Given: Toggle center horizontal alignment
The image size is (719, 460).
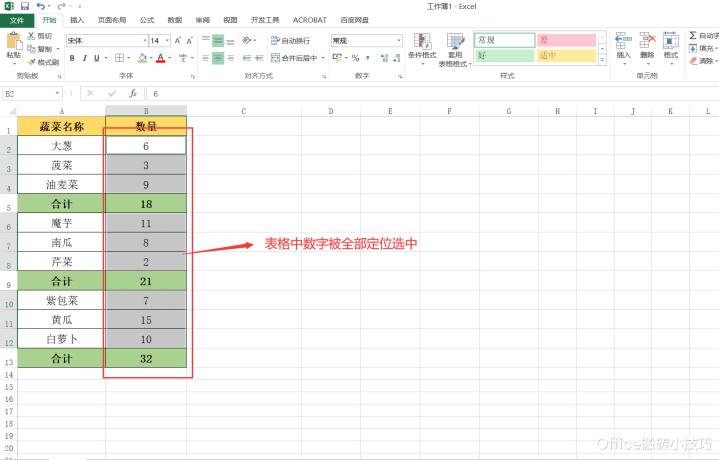Looking at the screenshot, I should click(x=218, y=58).
